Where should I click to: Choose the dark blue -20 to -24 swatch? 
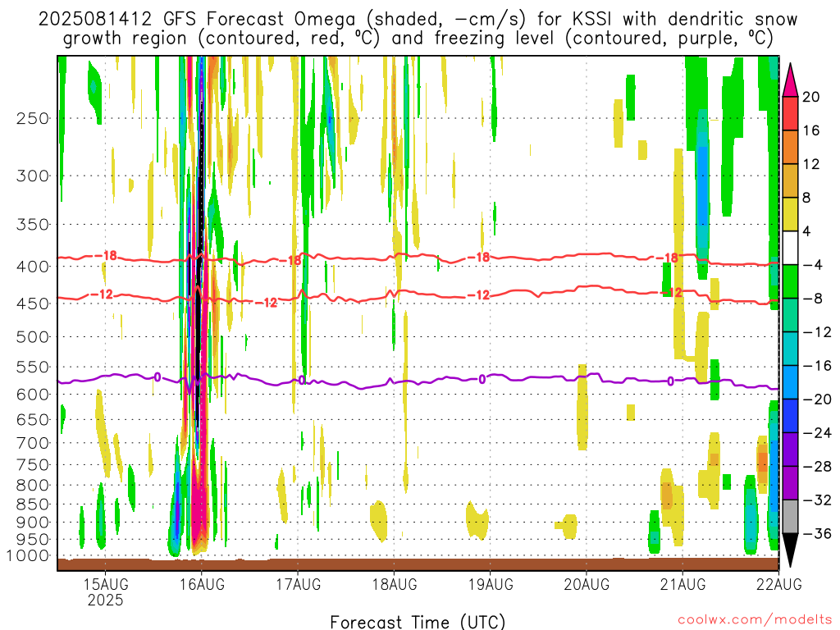coord(790,416)
